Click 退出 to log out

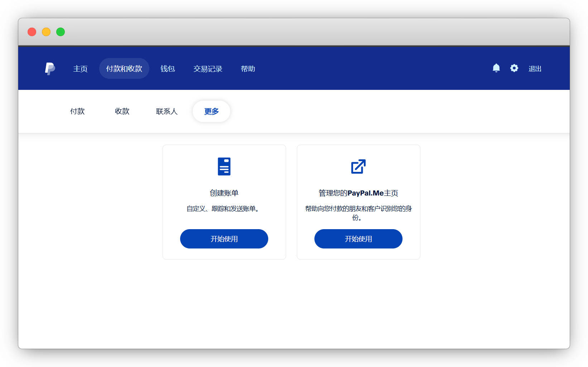click(x=535, y=69)
